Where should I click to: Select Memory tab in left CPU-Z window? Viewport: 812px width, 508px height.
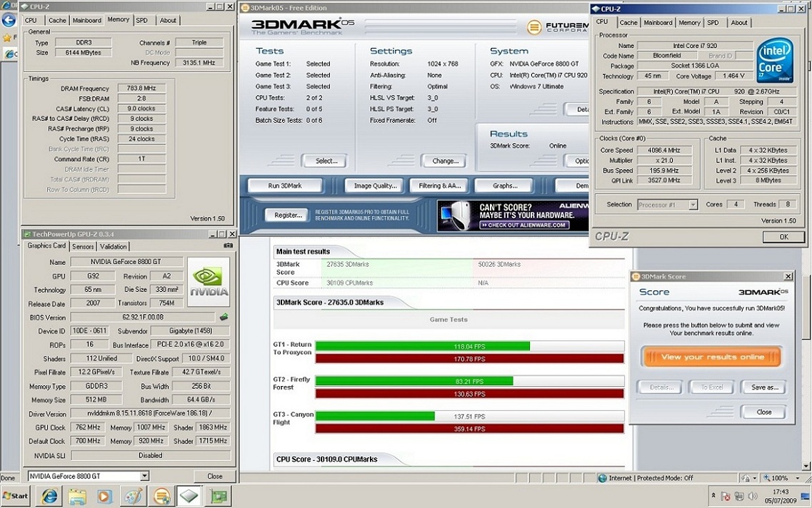coord(119,20)
